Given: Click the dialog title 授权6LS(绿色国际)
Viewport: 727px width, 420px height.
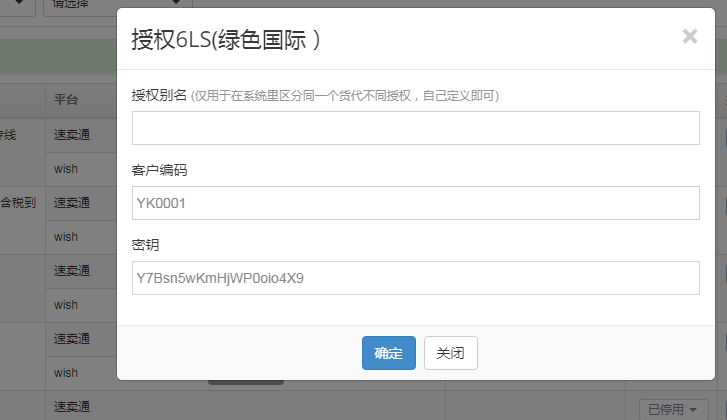Looking at the screenshot, I should (x=226, y=39).
